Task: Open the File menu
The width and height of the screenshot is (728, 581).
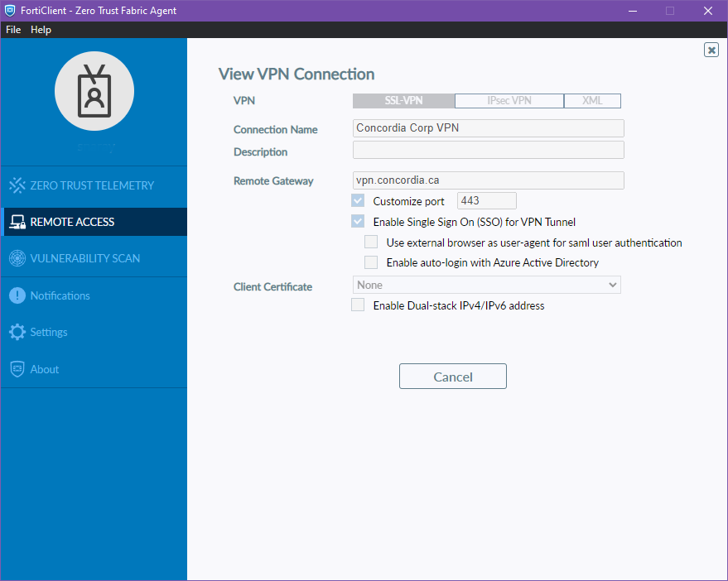Action: (x=13, y=30)
